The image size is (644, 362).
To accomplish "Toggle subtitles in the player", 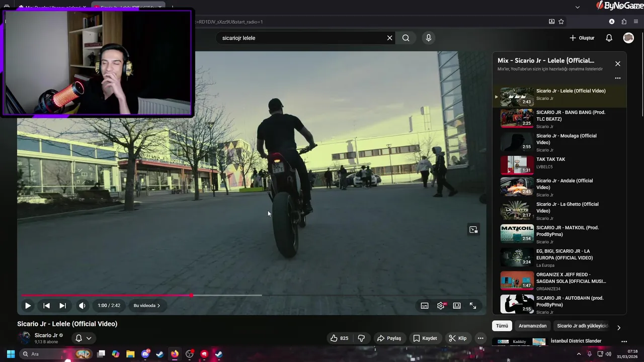I will click(x=425, y=305).
